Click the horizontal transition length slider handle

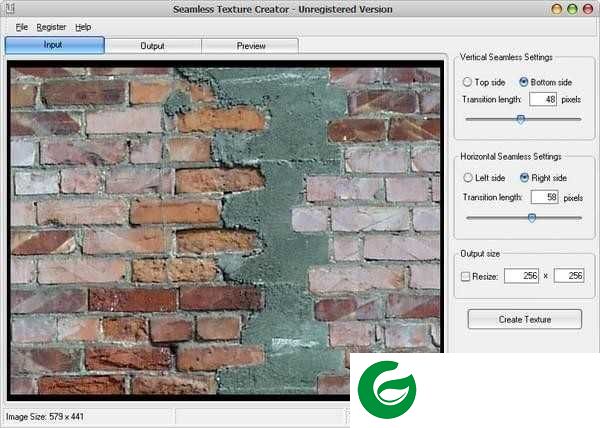pos(532,218)
